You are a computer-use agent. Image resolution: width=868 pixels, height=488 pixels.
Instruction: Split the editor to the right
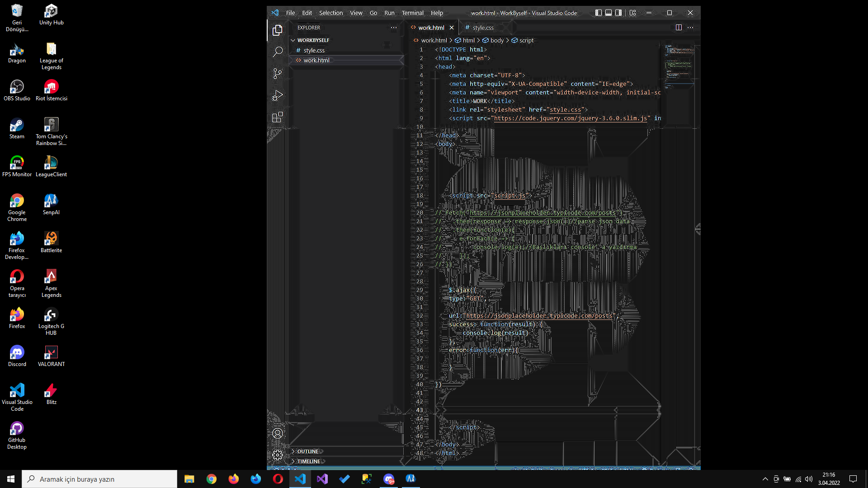(x=679, y=28)
